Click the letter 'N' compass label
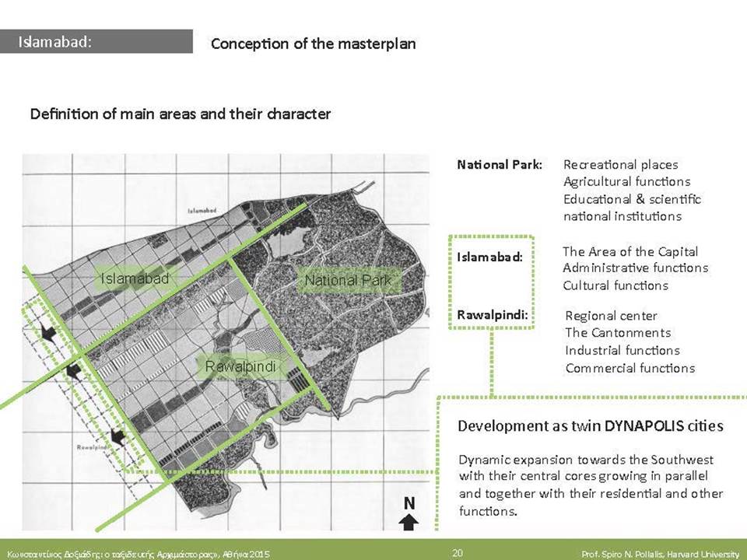747x560 pixels. click(409, 503)
